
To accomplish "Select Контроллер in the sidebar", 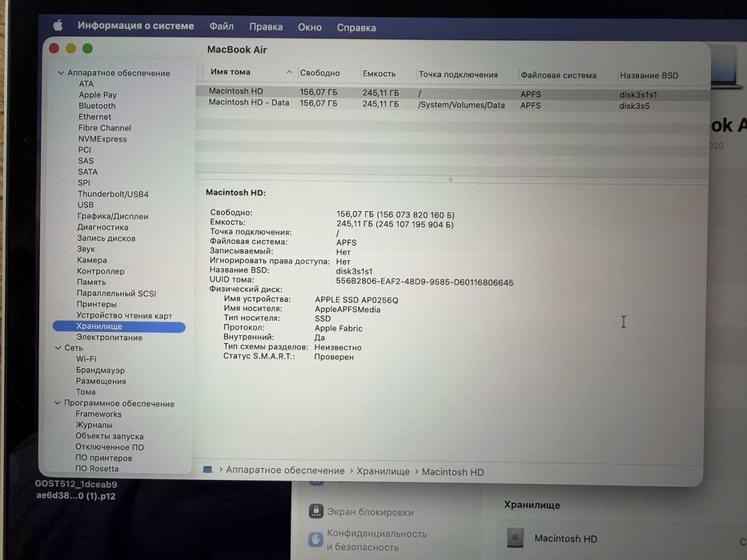I will 101,271.
